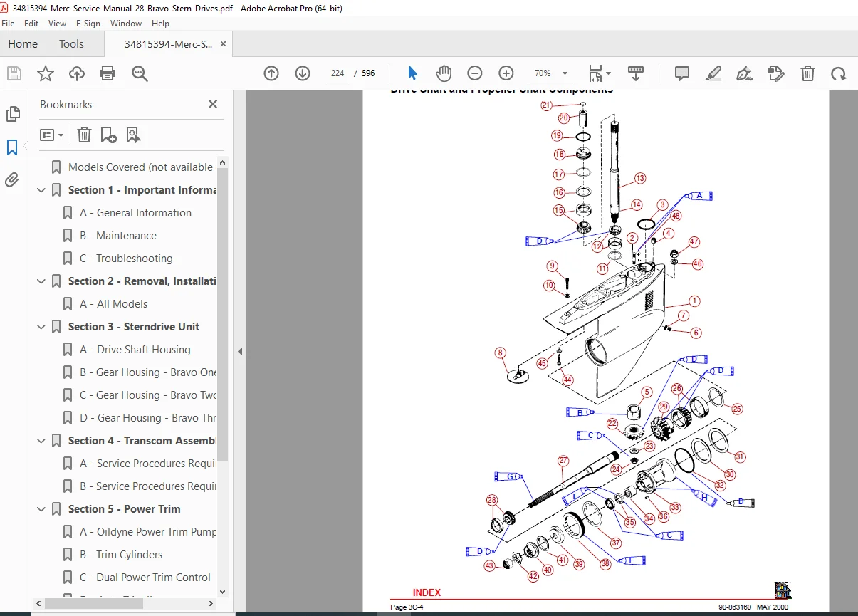Open bookmark Models Covered (not available)
The image size is (858, 616).
click(140, 167)
